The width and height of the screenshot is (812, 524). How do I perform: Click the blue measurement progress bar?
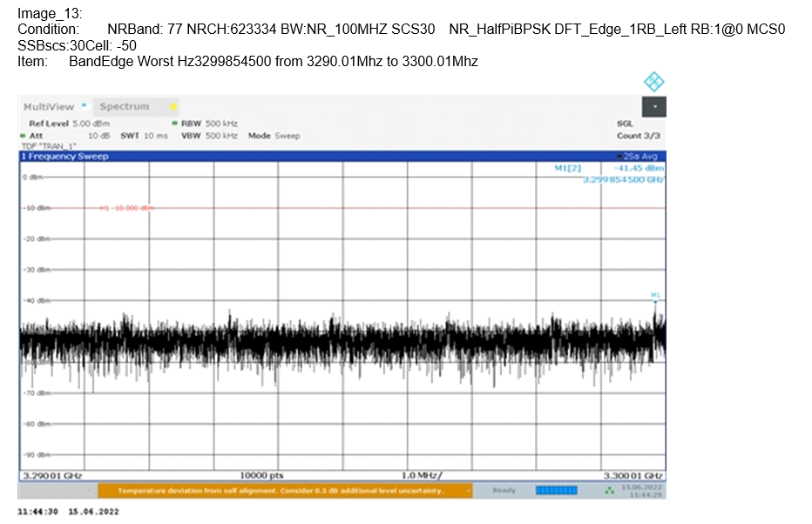(x=557, y=490)
